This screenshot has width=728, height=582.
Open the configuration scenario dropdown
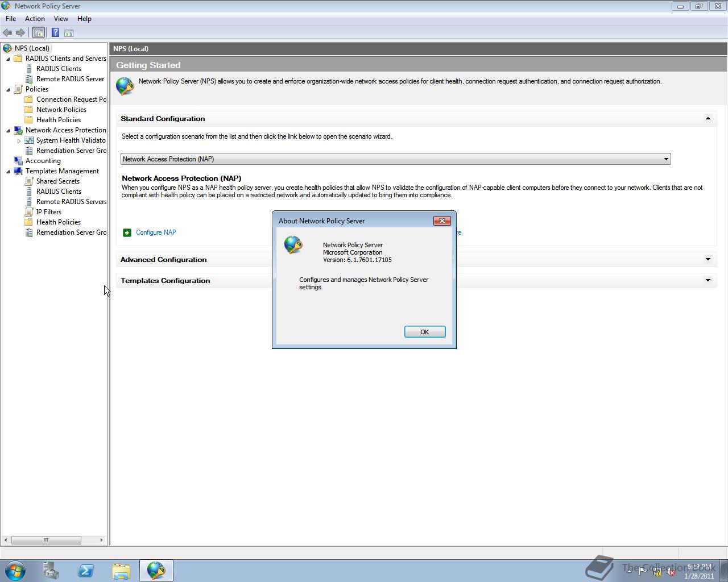395,159
